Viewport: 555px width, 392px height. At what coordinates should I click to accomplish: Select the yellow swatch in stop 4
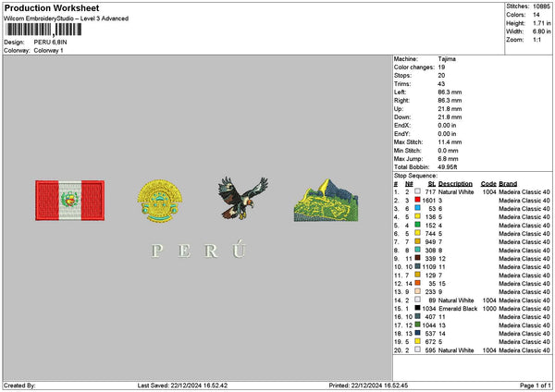point(418,216)
